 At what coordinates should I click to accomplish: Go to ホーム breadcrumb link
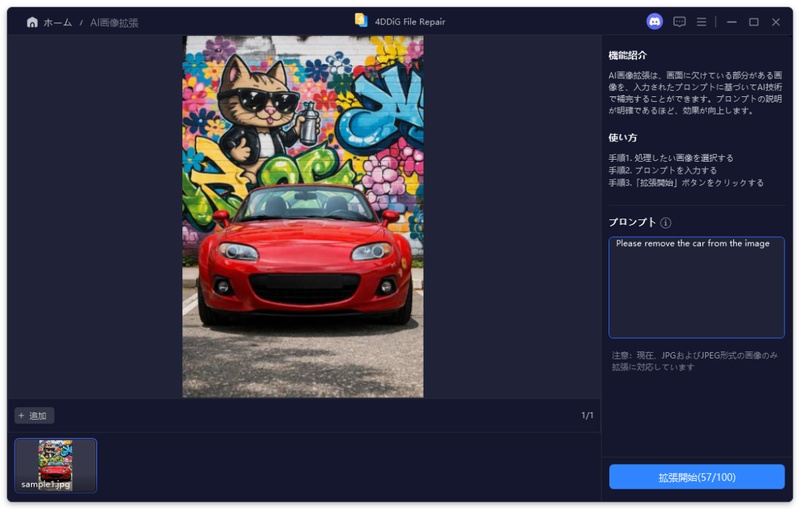coord(58,22)
